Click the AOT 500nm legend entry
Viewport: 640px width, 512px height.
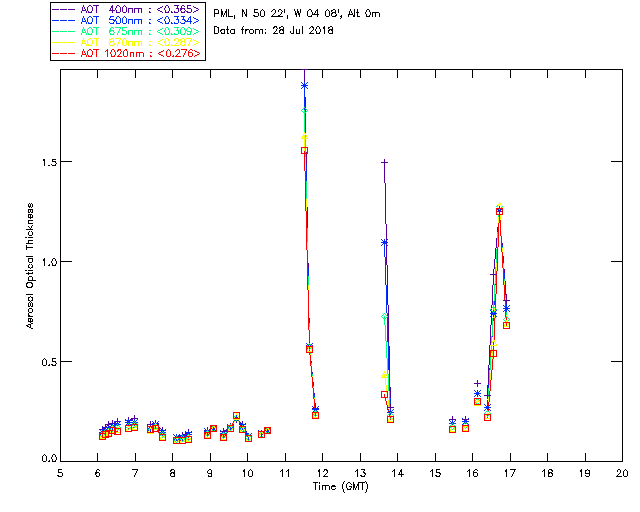[x=127, y=20]
